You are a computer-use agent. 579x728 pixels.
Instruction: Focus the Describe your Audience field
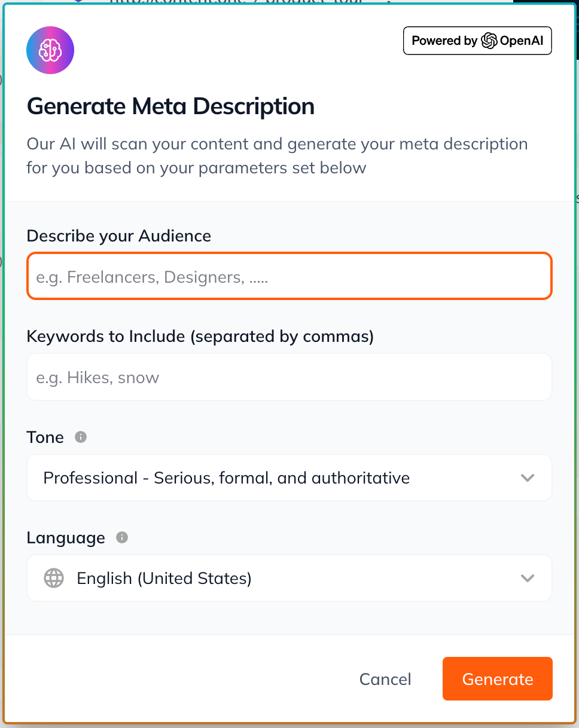[289, 277]
